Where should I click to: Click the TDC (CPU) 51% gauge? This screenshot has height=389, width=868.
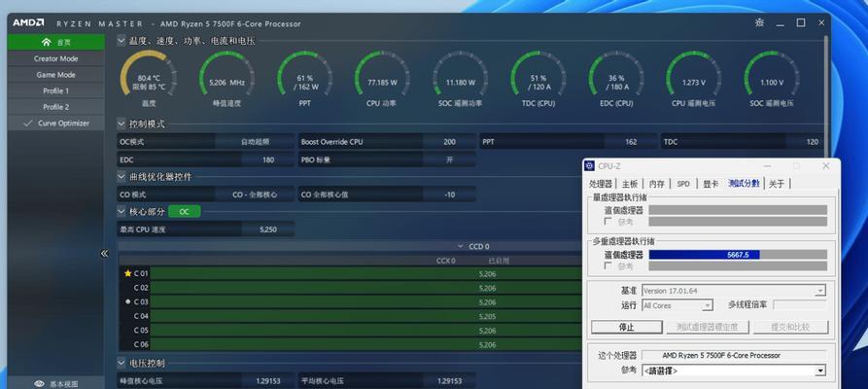(x=538, y=77)
